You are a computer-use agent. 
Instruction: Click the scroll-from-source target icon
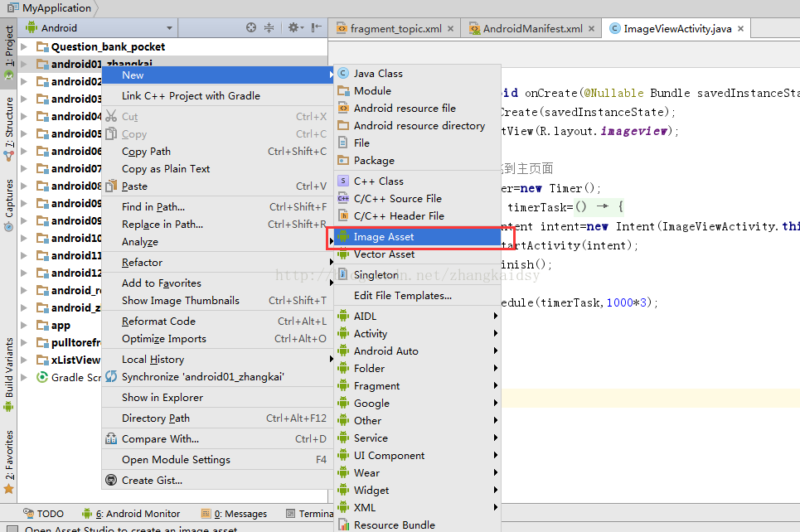point(251,27)
